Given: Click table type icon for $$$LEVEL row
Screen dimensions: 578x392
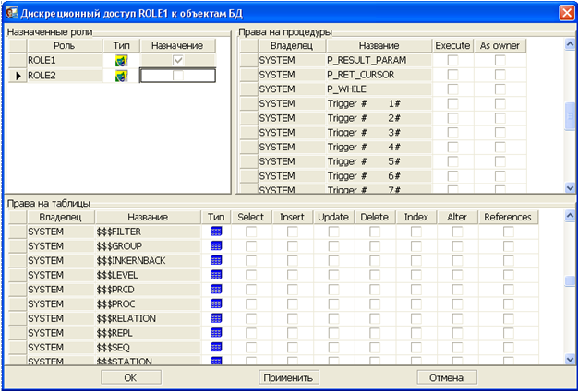Looking at the screenshot, I should [x=216, y=275].
